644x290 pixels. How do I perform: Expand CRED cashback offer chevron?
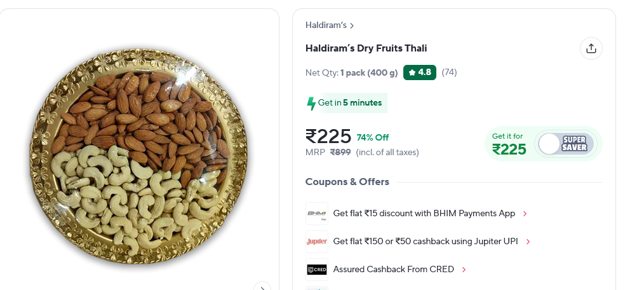pos(464,270)
